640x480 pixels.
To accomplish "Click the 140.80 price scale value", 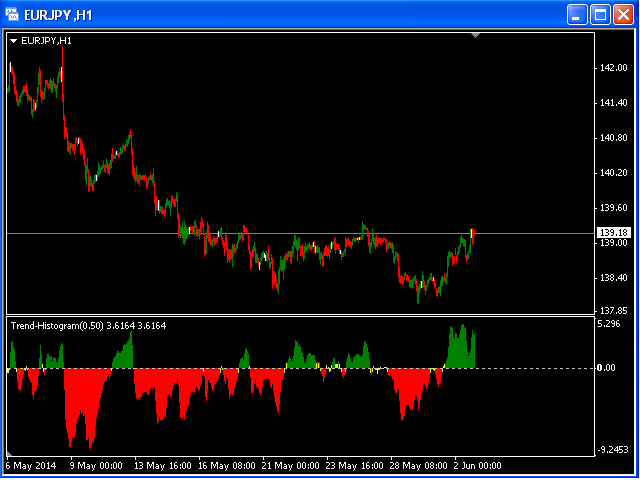I will (613, 138).
